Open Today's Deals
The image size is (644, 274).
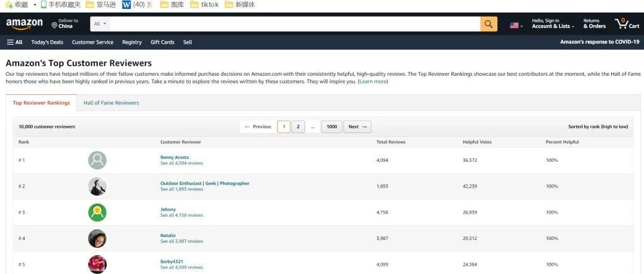point(47,42)
